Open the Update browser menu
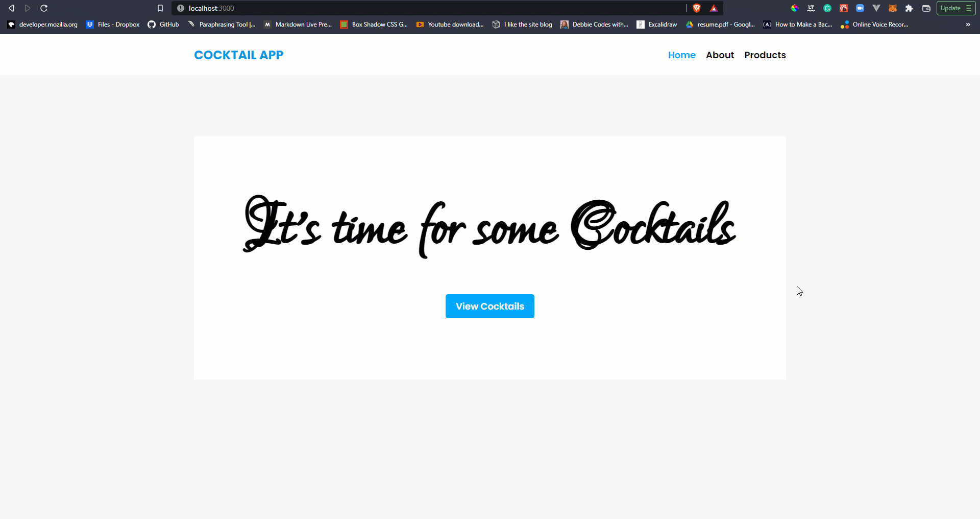Image resolution: width=980 pixels, height=519 pixels. click(x=956, y=8)
